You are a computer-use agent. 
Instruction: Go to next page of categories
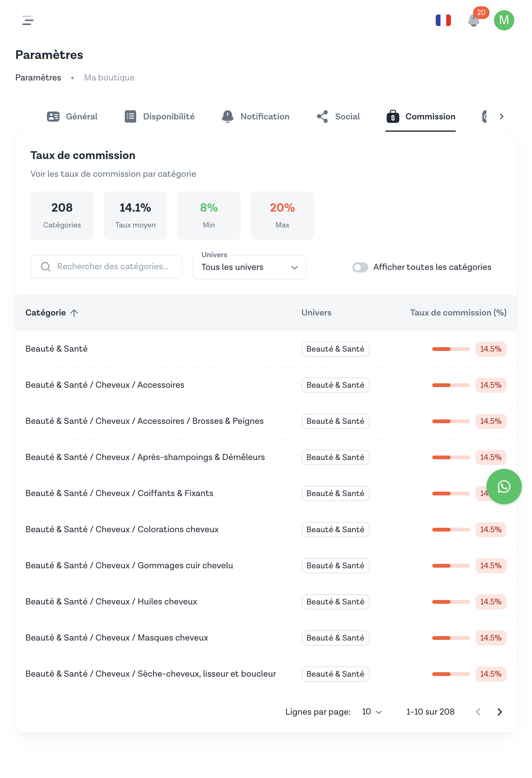[x=499, y=712]
